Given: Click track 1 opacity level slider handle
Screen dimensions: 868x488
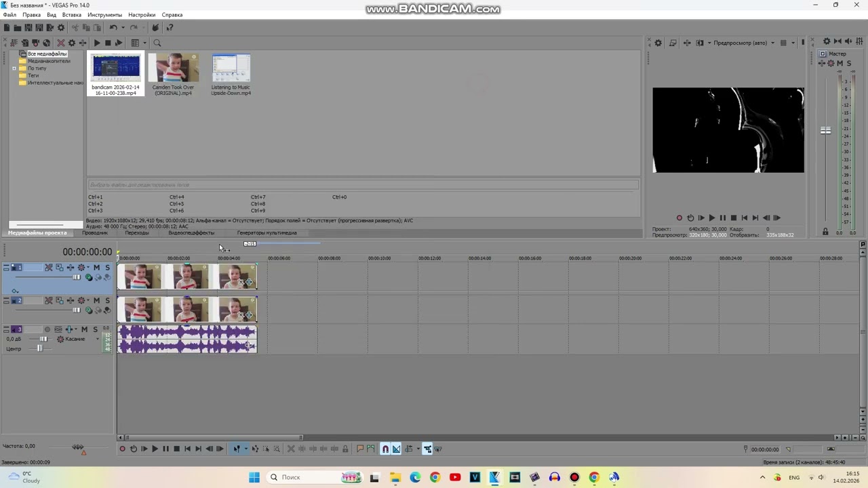Looking at the screenshot, I should (77, 277).
